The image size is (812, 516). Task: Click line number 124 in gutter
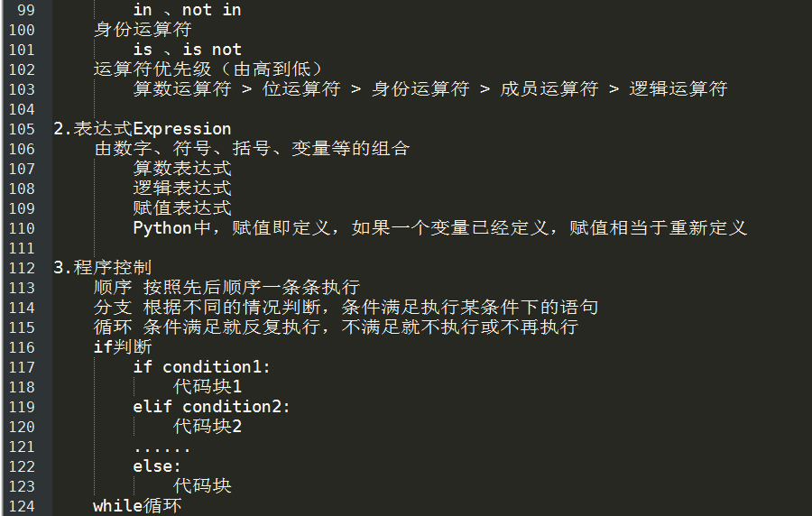(22, 506)
